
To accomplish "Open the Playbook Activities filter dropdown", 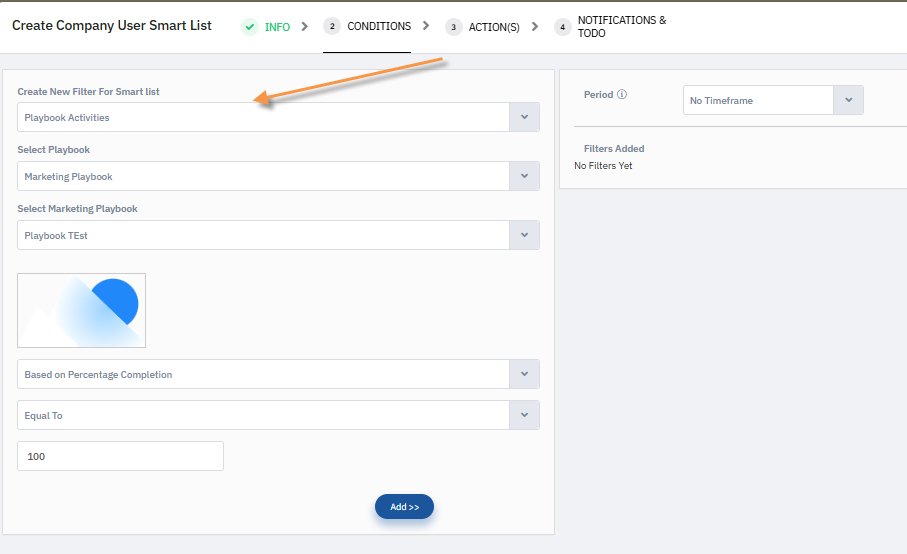I will [278, 117].
